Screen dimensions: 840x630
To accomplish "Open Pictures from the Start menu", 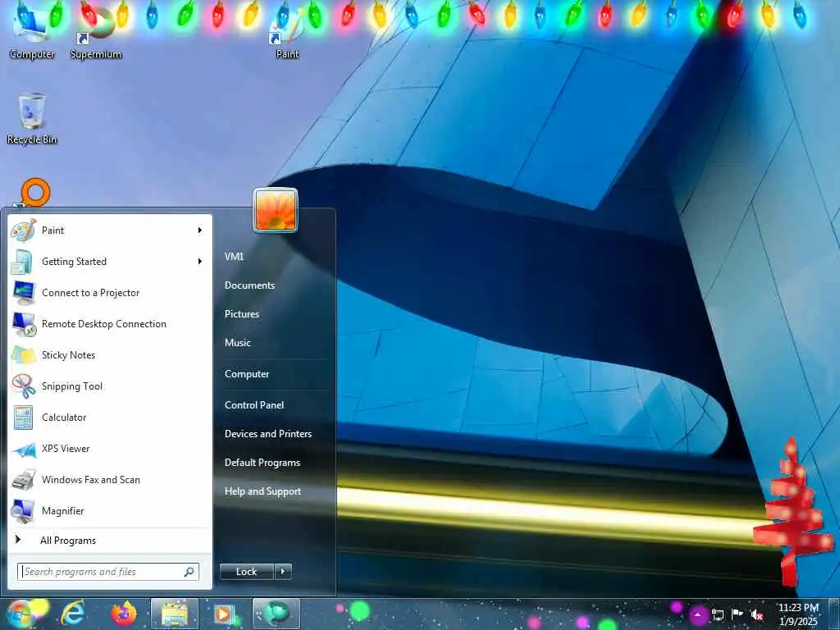I will [242, 314].
